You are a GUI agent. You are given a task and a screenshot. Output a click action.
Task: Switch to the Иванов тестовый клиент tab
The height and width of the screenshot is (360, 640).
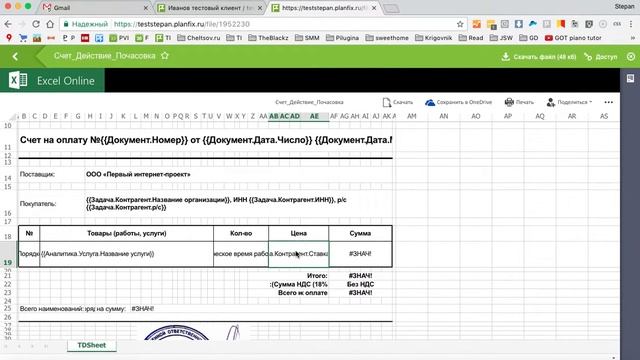click(x=210, y=8)
